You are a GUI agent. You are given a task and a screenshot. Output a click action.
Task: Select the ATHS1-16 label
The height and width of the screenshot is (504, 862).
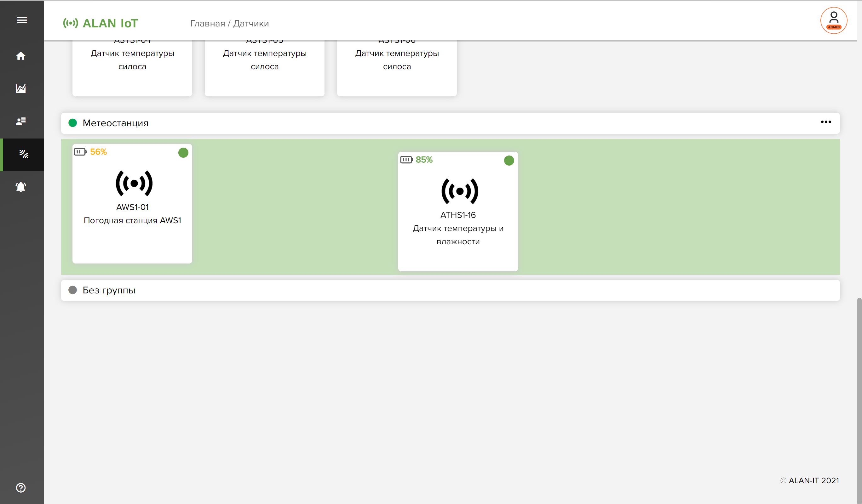(x=458, y=215)
